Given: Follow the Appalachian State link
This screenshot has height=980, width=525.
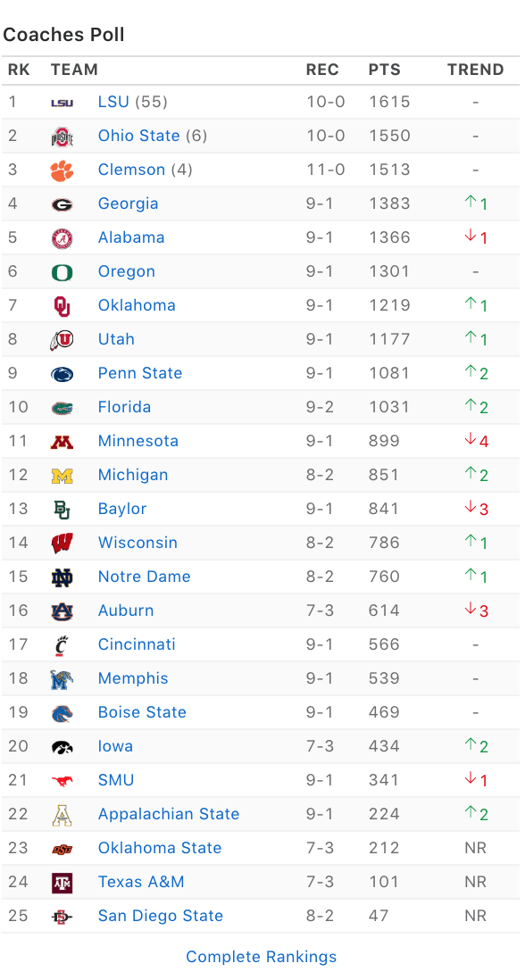Looking at the screenshot, I should coord(169,814).
